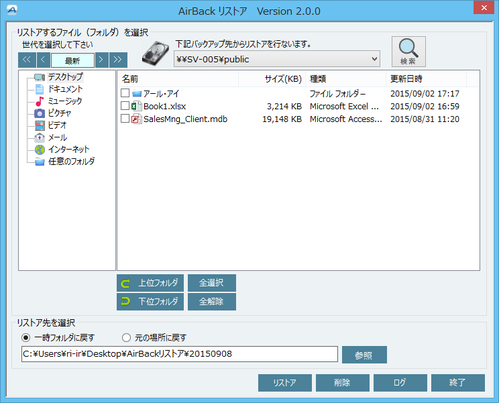The image size is (499, 403).
Task: Select the ミュージック music note icon
Action: pos(40,101)
